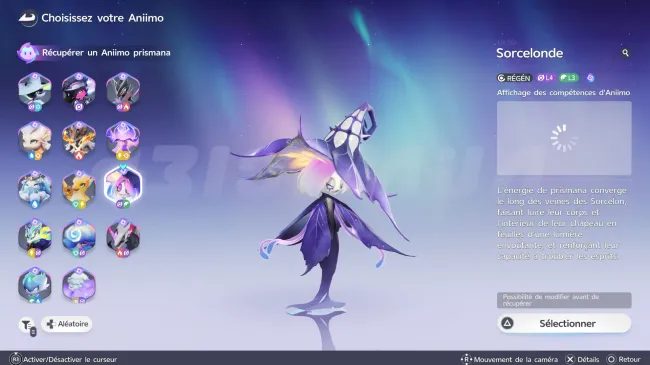Pick the black spiky Aniimo in top row
The image size is (650, 365).
[123, 91]
